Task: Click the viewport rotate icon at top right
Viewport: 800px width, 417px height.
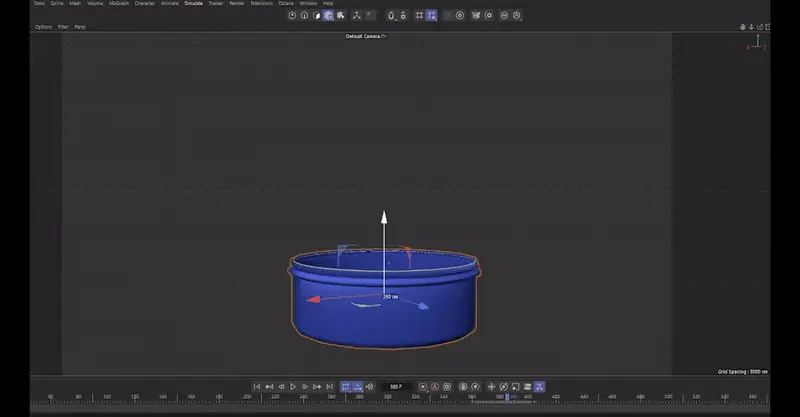Action: click(x=760, y=27)
